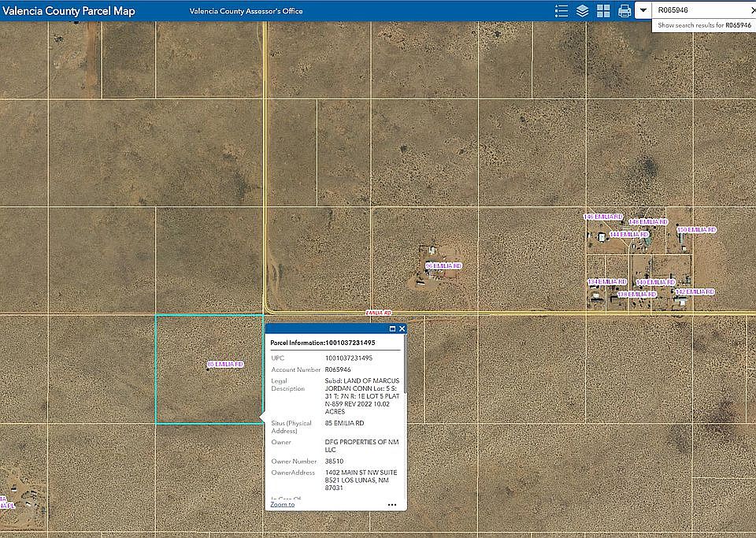Open popup more-options ellipsis menu
Screen dimensions: 756x538
[392, 504]
